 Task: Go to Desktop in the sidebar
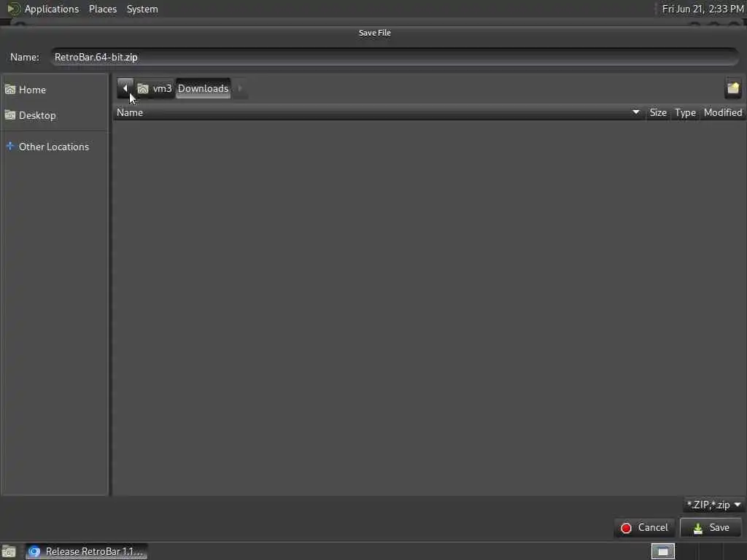tap(54, 115)
